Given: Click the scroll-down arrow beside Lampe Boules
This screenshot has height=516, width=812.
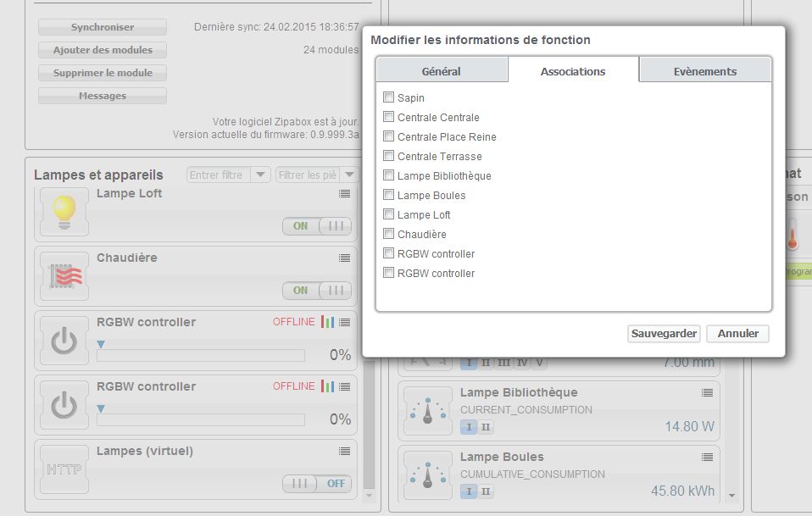Looking at the screenshot, I should 731,496.
